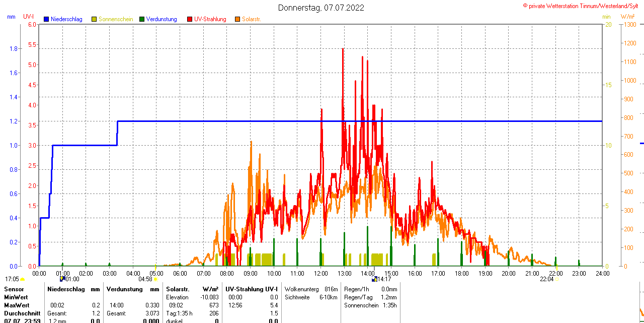The image size is (644, 323).
Task: Click the 06:00 label on the time axis
Action: tap(180, 273)
